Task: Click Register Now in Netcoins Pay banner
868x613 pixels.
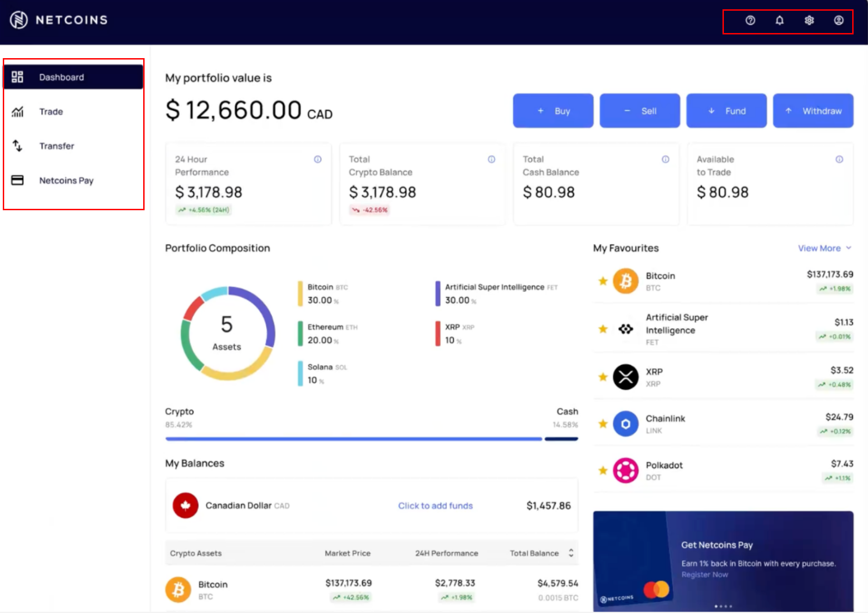Action: pyautogui.click(x=704, y=574)
